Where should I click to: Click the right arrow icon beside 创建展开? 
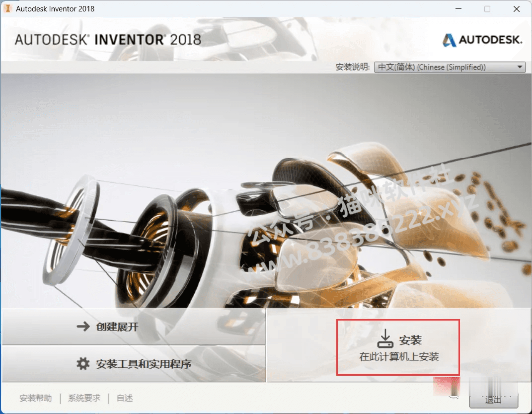click(83, 327)
